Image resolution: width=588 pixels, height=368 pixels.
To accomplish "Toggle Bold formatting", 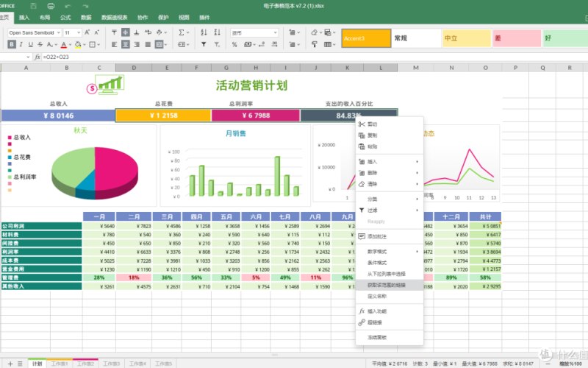I will (12, 44).
